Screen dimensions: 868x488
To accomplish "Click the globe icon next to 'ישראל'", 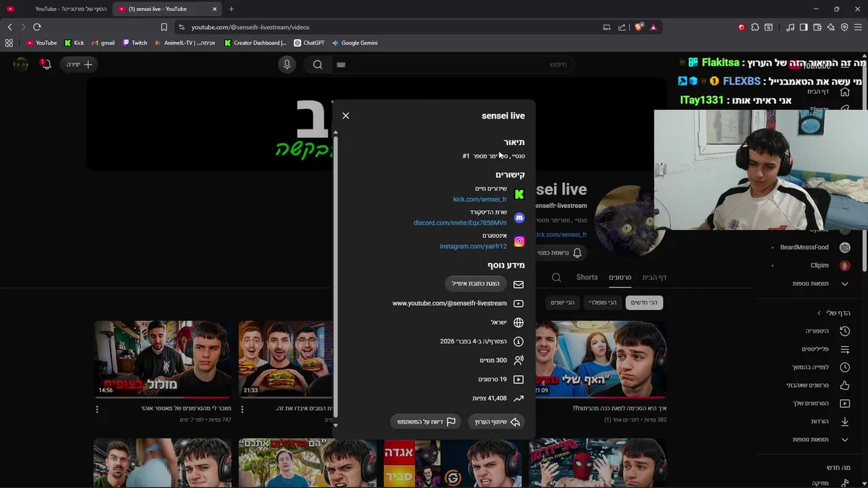I will coord(519,323).
